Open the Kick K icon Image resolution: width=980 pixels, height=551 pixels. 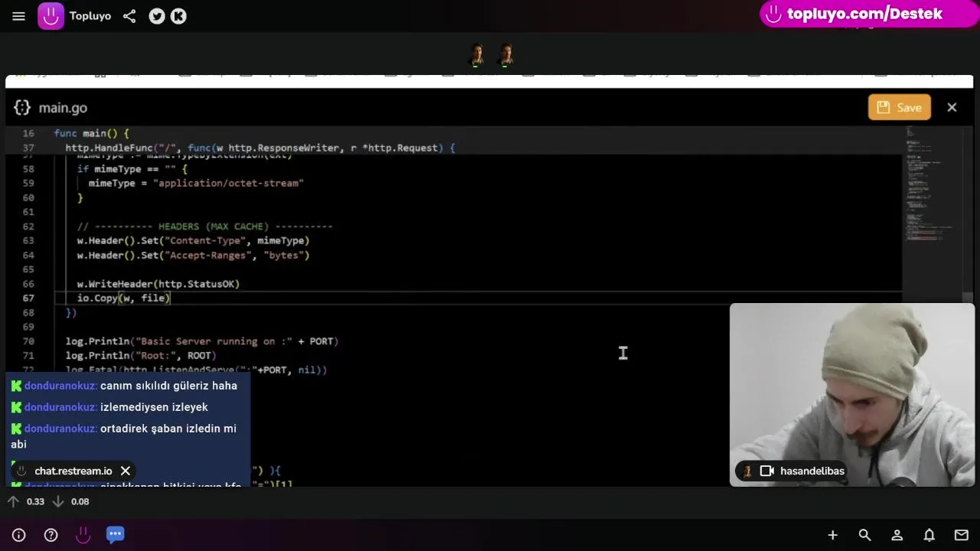(x=178, y=16)
